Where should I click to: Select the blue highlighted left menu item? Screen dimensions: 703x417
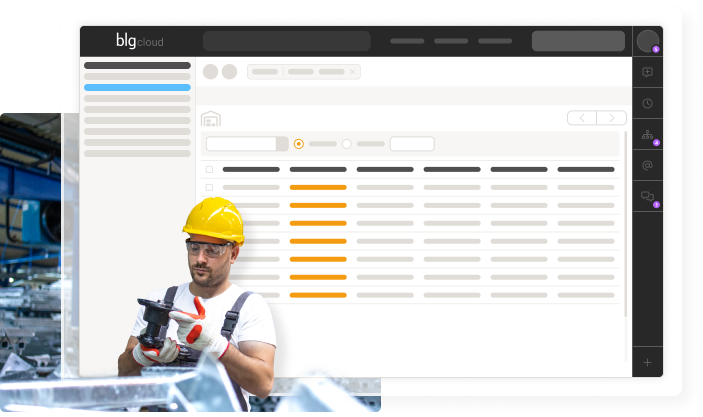pos(137,87)
